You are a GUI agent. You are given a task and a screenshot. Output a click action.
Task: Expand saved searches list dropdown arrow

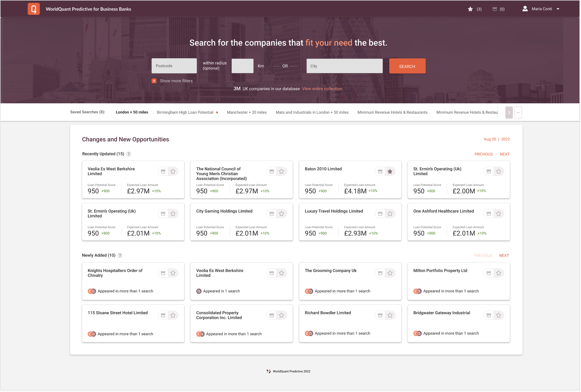(518, 113)
